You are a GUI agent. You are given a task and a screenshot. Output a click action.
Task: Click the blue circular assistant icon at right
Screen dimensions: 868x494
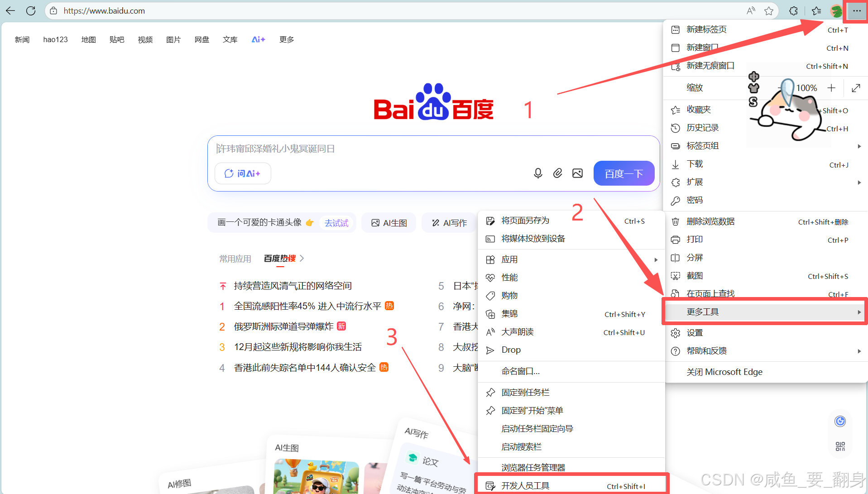pyautogui.click(x=840, y=422)
